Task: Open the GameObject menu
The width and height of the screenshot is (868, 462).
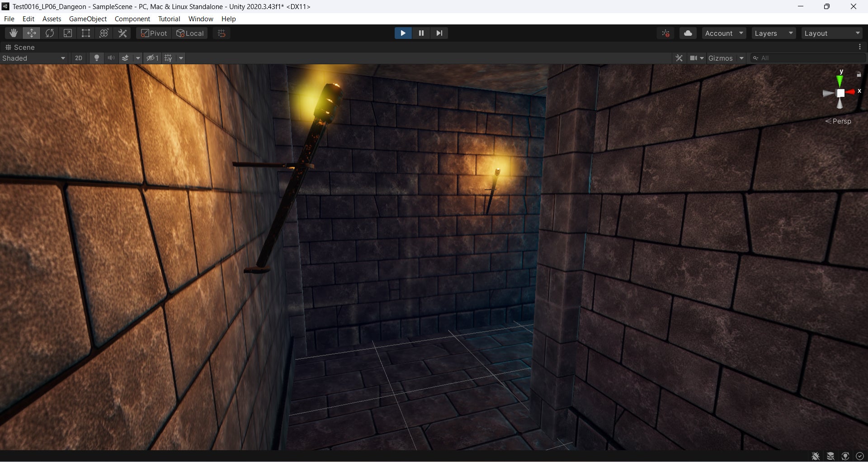Action: click(x=88, y=19)
